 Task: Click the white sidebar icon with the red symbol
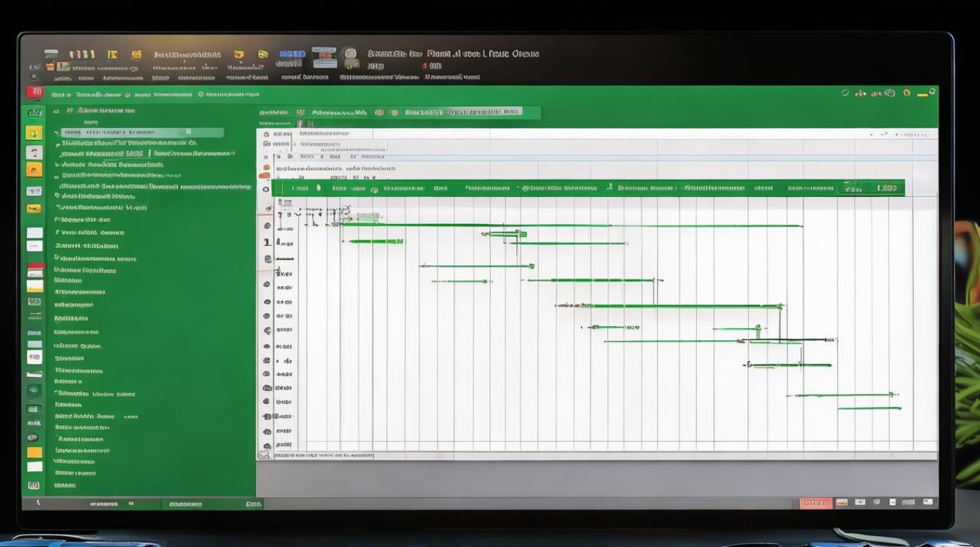click(34, 152)
